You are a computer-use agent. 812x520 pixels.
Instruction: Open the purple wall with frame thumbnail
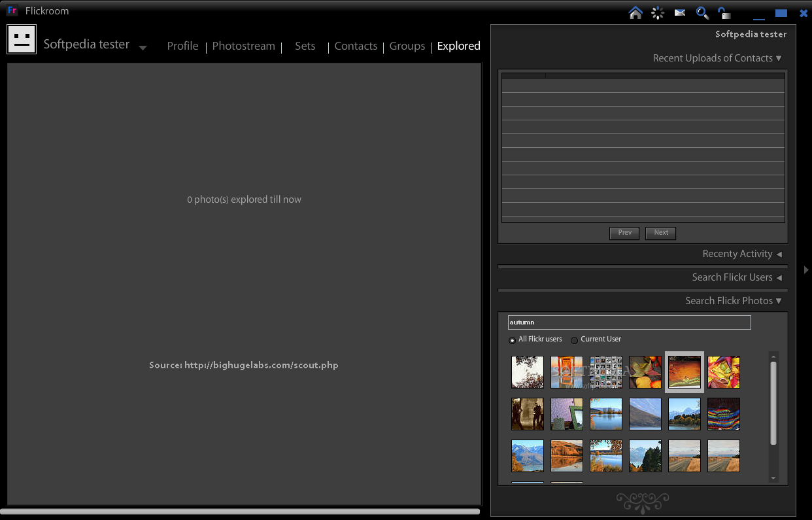[567, 414]
